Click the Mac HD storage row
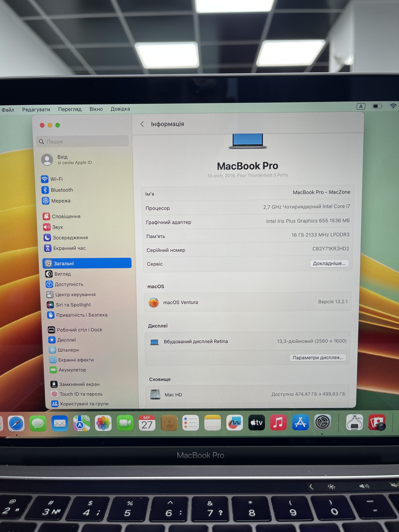 [247, 394]
